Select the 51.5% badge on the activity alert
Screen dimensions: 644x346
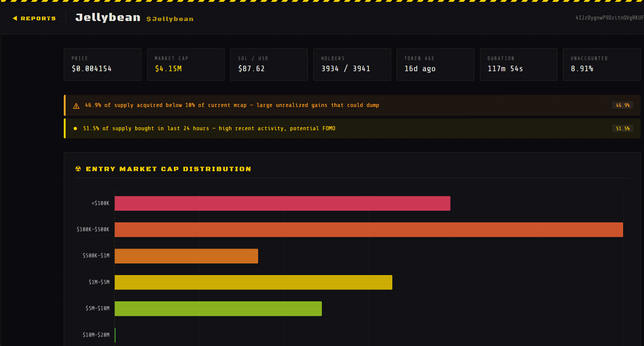(623, 128)
